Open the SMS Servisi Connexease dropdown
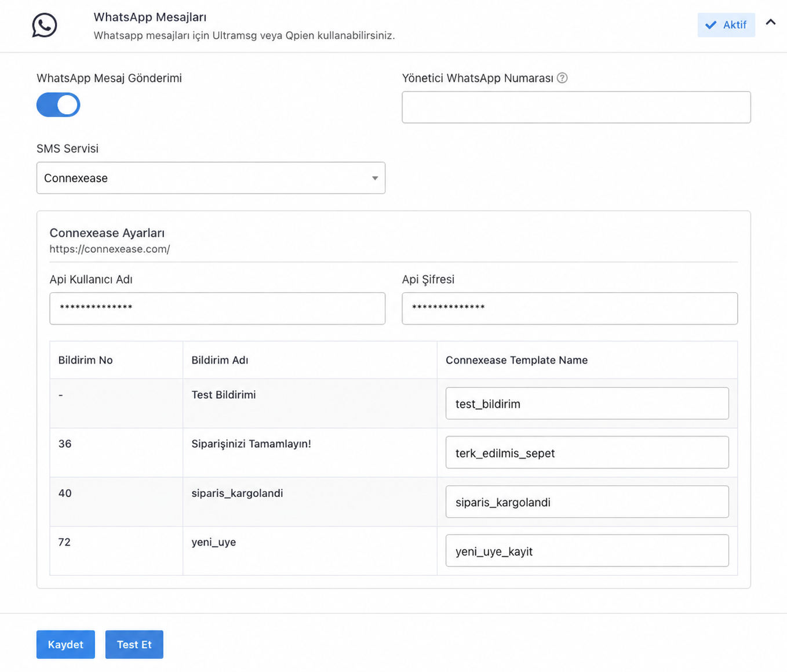This screenshot has height=672, width=787. [x=211, y=178]
